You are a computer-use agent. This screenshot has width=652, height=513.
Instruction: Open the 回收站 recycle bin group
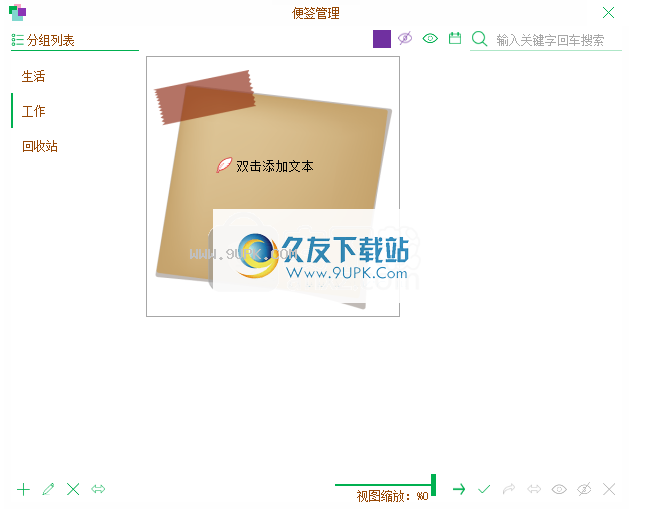(40, 146)
